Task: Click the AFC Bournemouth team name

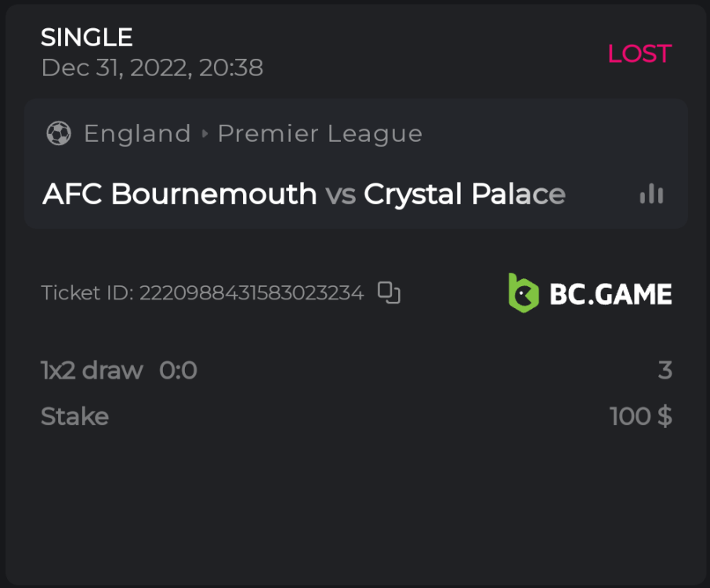Action: (179, 194)
